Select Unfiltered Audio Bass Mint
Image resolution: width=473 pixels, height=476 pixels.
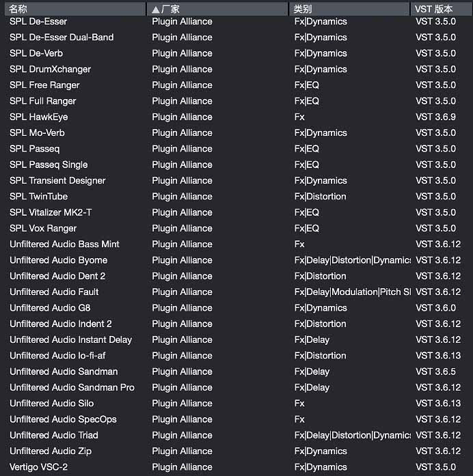236,244
